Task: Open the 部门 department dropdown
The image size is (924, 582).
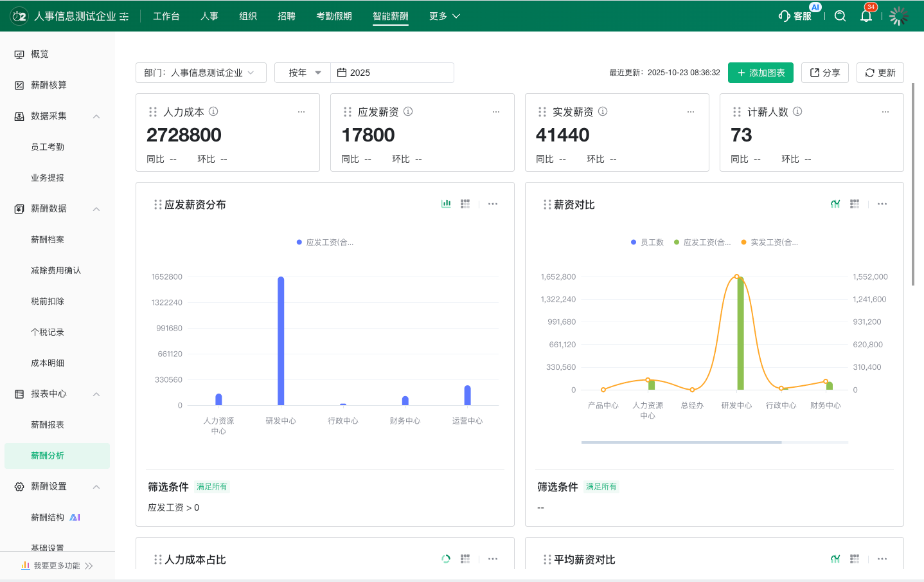Action: point(200,73)
